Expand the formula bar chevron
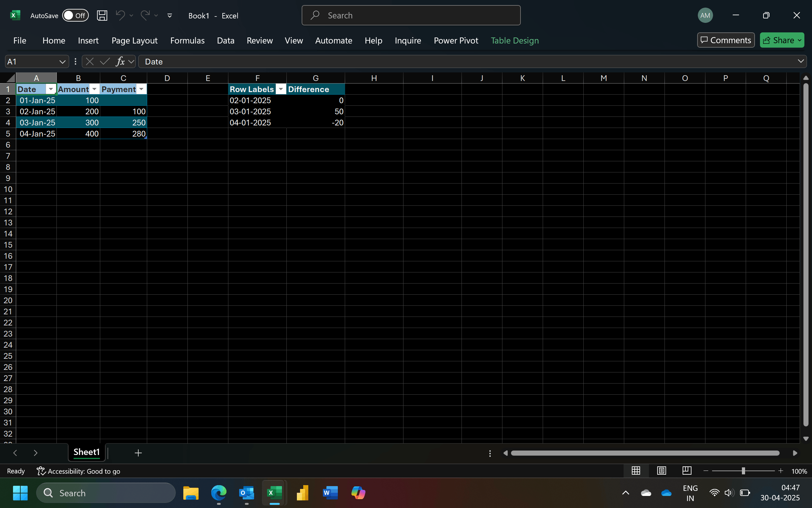The image size is (812, 508). coord(801,61)
